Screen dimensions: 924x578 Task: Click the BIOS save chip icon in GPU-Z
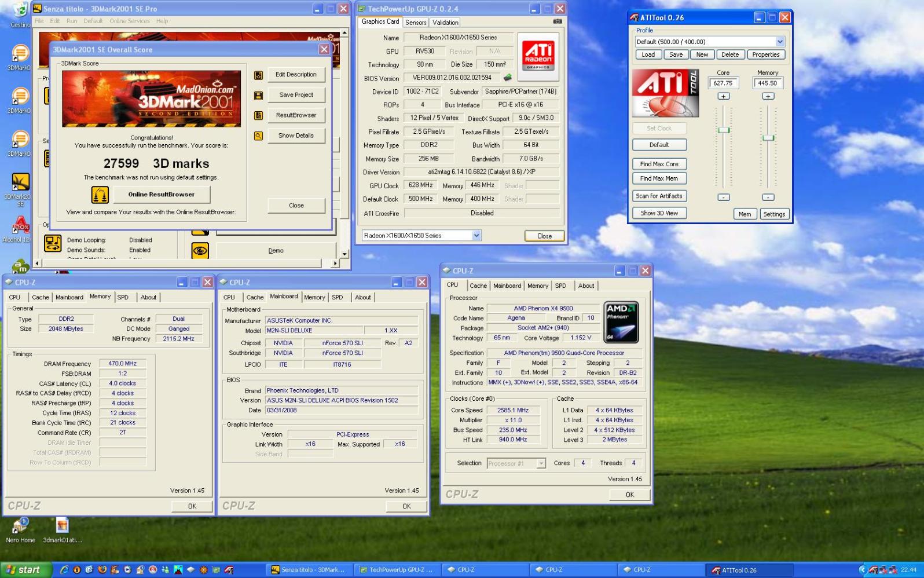[x=508, y=78]
